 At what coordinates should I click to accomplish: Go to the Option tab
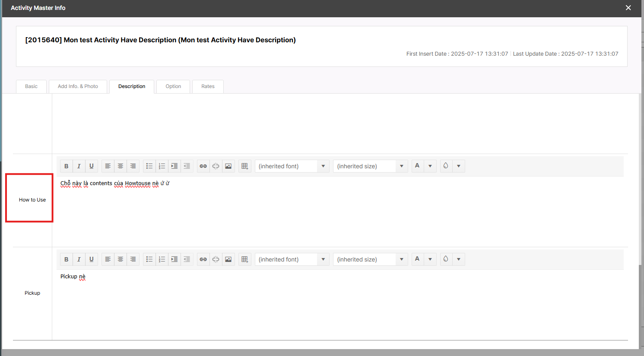click(x=173, y=86)
